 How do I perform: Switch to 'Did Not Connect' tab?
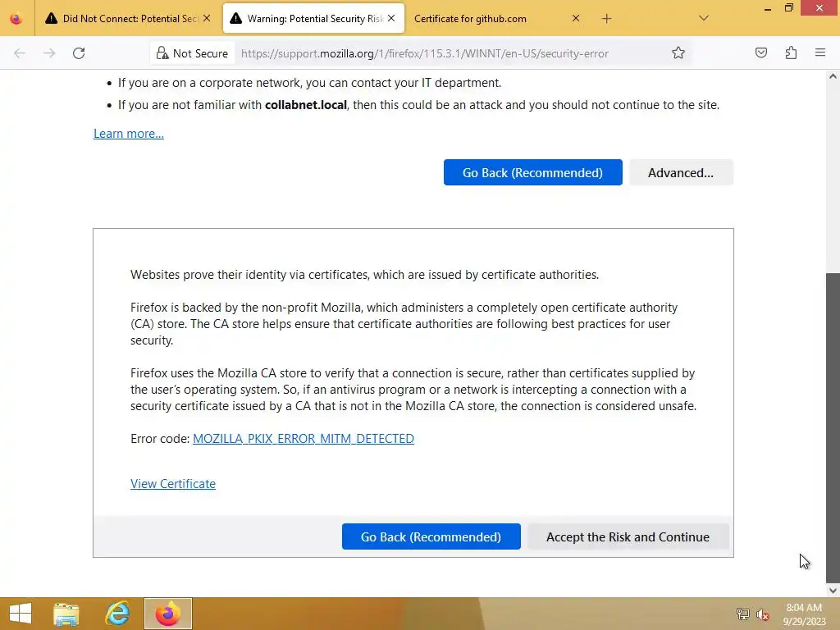127,19
